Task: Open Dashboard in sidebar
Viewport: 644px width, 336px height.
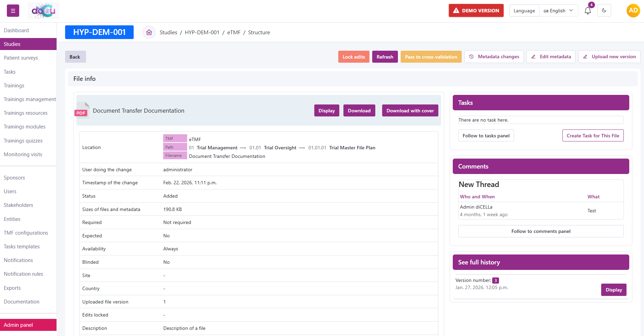Action: point(28,30)
